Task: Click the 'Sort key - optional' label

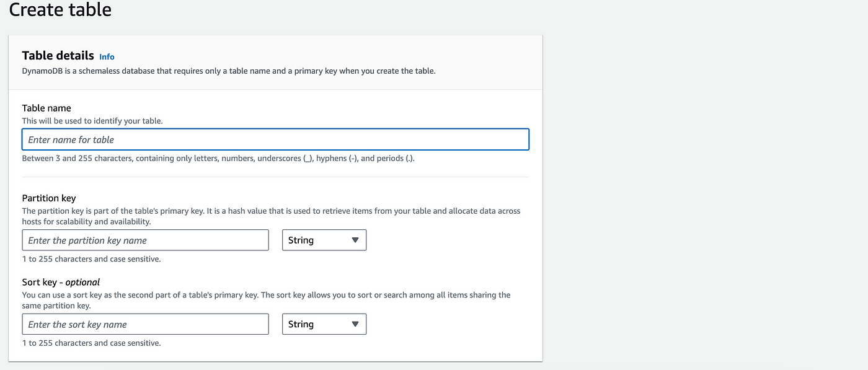Action: [x=61, y=282]
